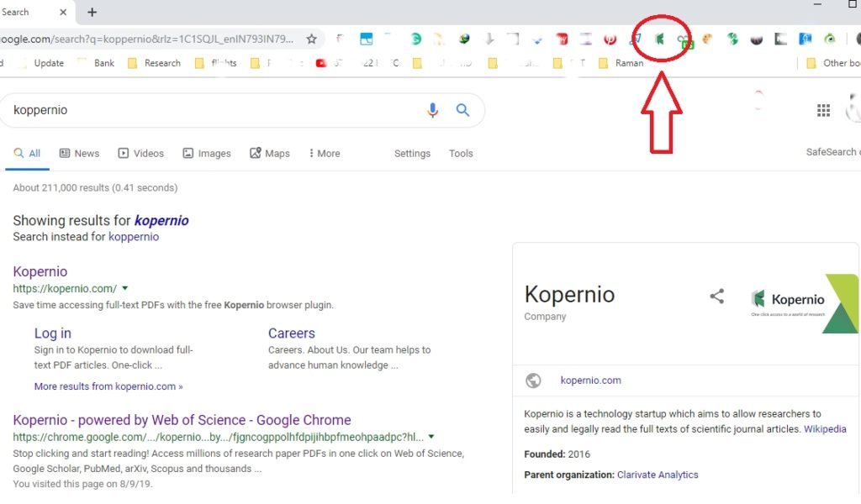Screen dimensions: 861x504
Task: Expand options arrow next to kopernio.com URL
Action: (x=125, y=288)
